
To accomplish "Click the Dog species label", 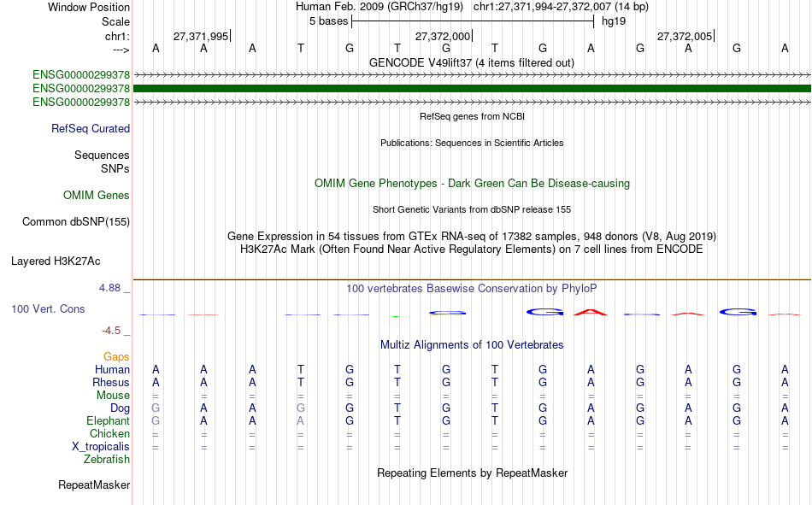I will (x=121, y=408).
